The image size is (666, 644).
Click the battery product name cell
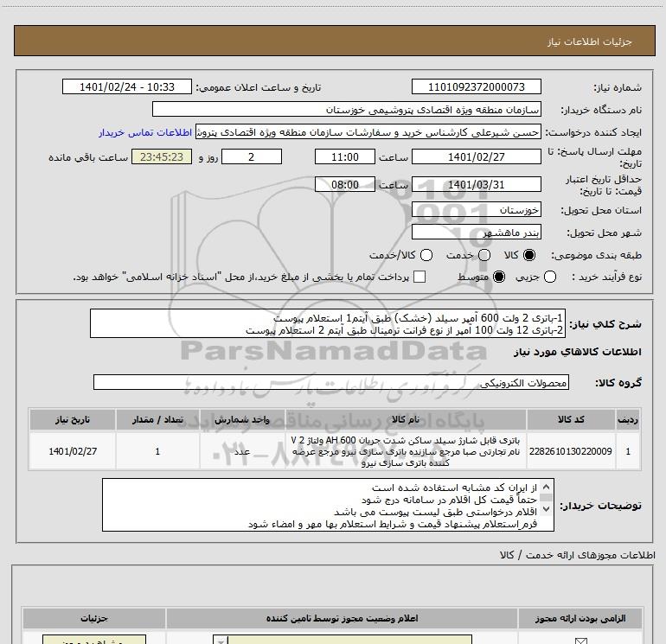[x=406, y=451]
